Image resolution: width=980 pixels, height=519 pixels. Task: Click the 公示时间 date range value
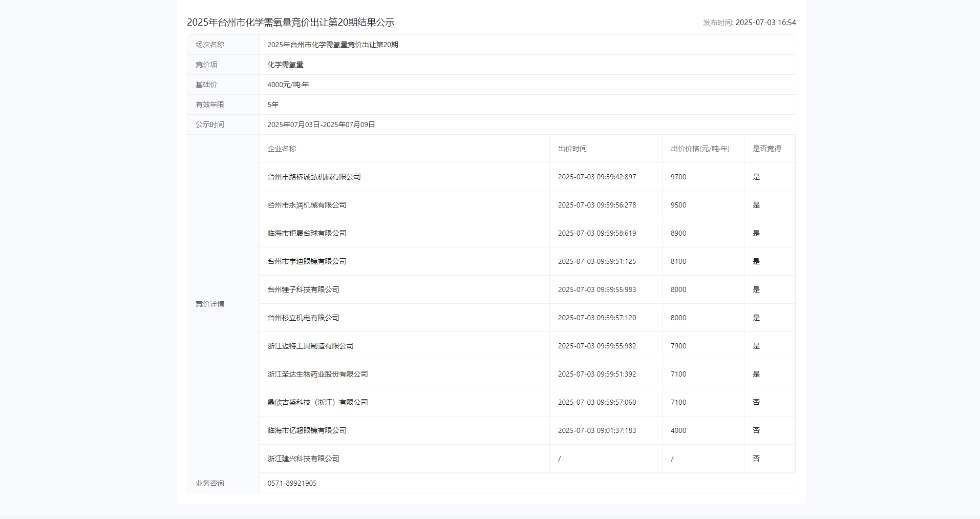click(x=321, y=124)
